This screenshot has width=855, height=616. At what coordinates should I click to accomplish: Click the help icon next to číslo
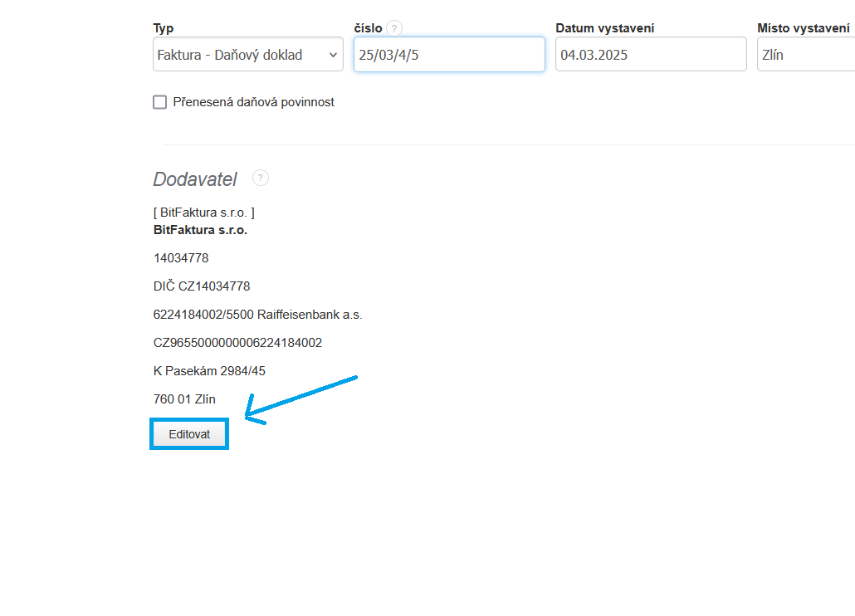[x=394, y=28]
